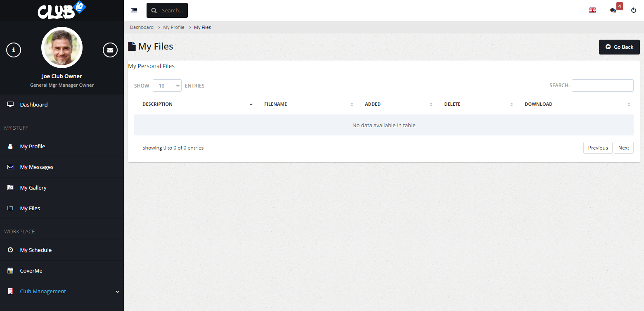Click the power logout icon
The image size is (644, 311).
coord(634,10)
